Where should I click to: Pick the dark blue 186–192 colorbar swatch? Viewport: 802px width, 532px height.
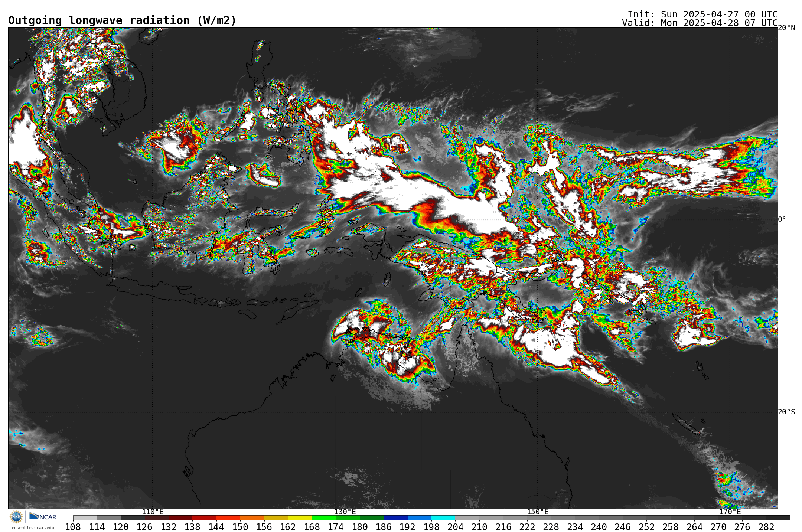coord(395,518)
